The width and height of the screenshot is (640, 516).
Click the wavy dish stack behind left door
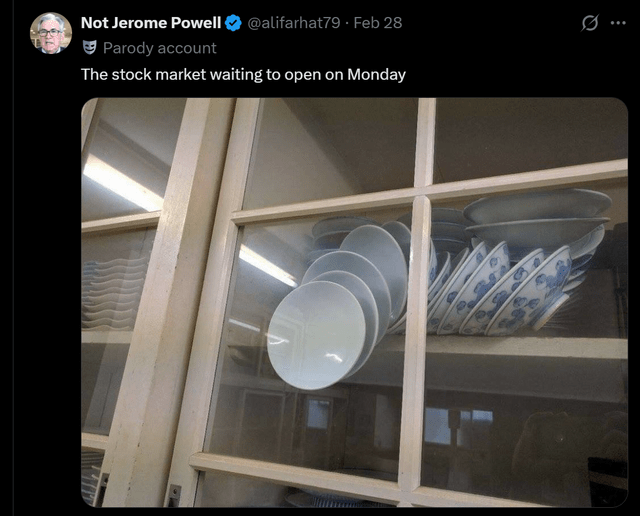click(x=114, y=294)
